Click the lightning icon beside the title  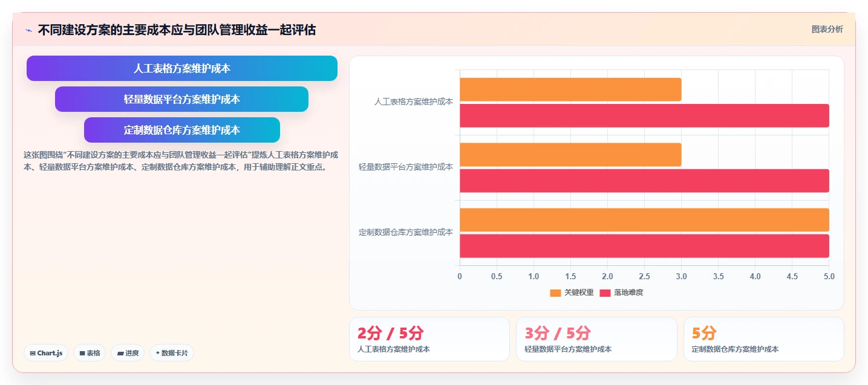(x=28, y=30)
